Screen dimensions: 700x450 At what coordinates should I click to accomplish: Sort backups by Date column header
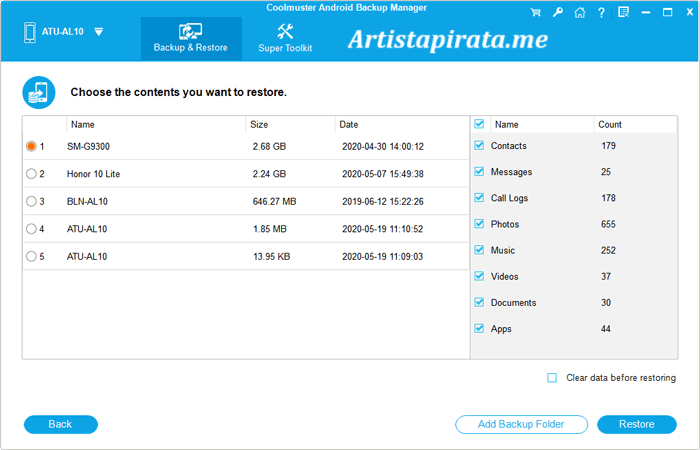click(x=402, y=125)
